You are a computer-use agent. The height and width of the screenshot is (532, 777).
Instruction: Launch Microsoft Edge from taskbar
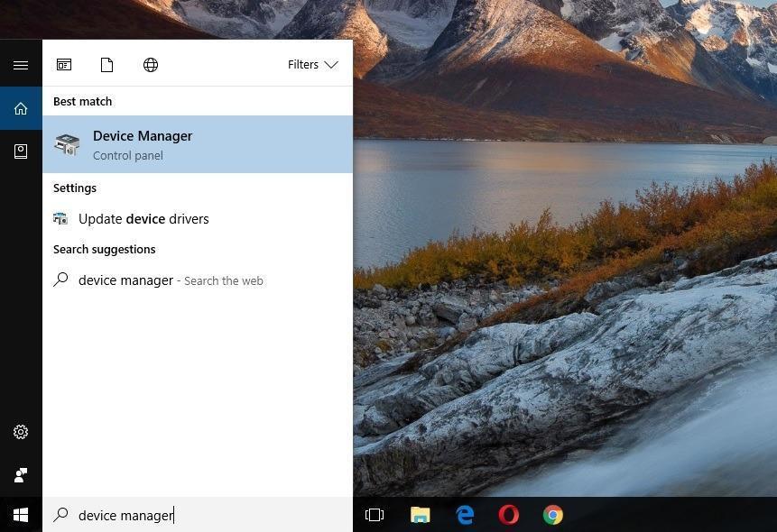pos(465,515)
